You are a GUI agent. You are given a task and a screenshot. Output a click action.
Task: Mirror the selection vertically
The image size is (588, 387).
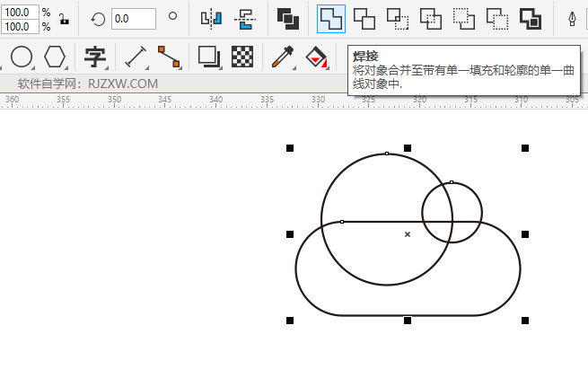pos(243,18)
